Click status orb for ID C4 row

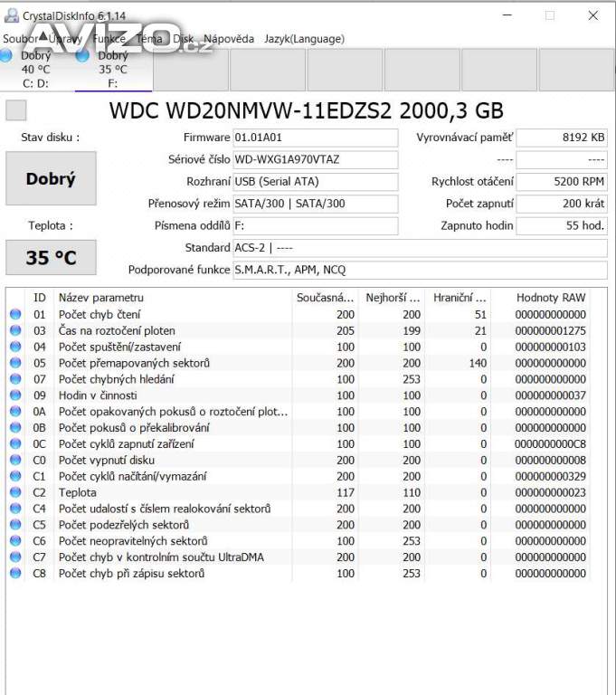(15, 509)
